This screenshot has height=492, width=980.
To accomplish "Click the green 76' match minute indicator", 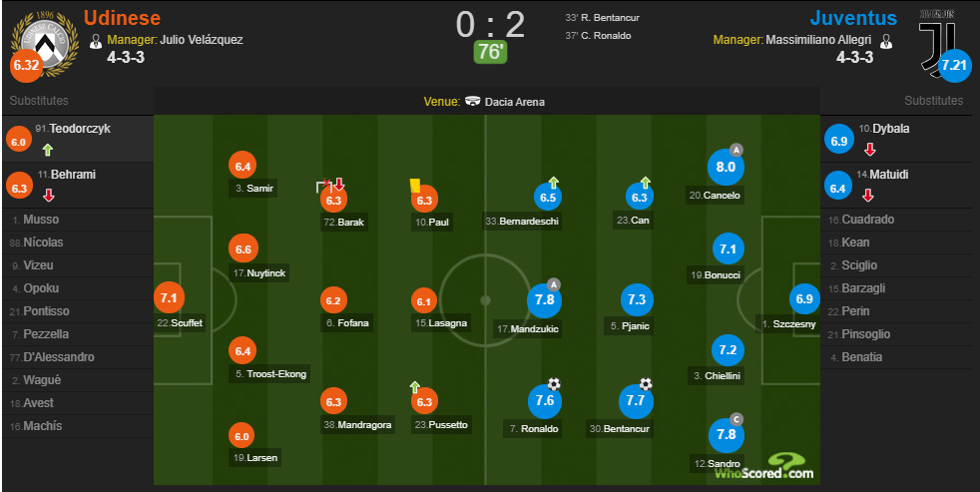I will [490, 51].
